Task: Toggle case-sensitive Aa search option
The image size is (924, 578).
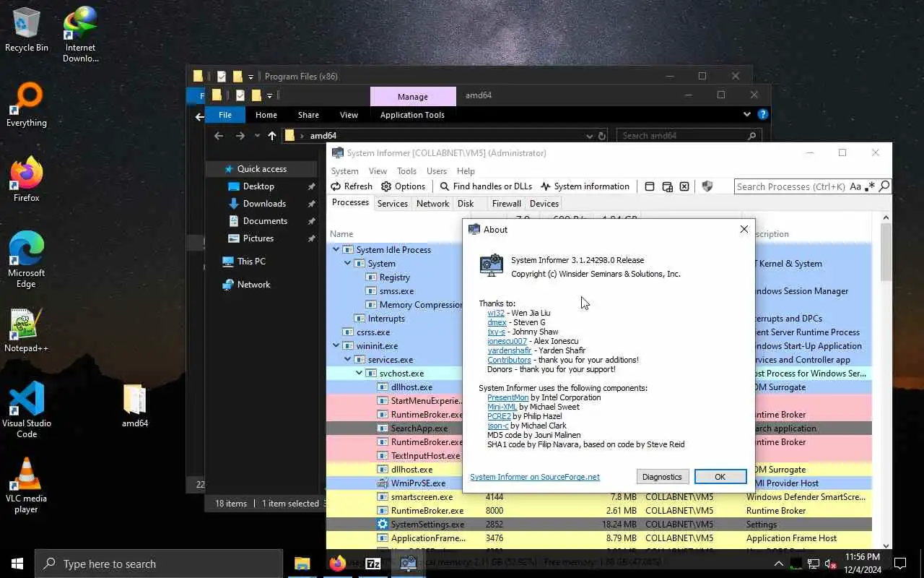Action: [x=855, y=186]
